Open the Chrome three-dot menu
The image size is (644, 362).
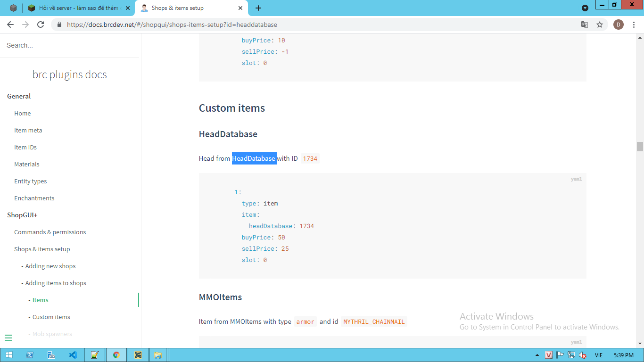(634, 25)
